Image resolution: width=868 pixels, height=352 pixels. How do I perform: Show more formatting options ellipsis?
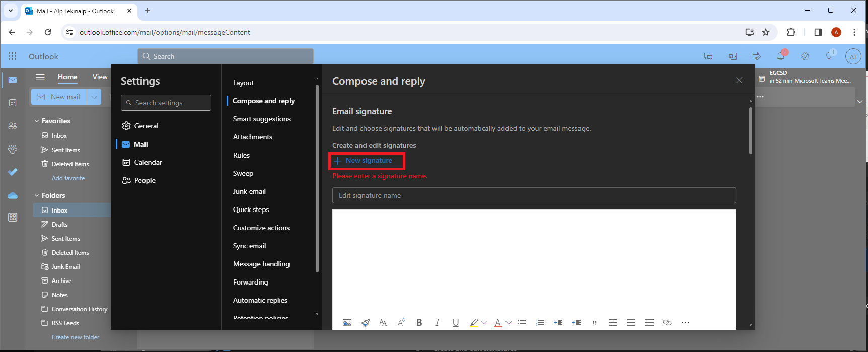click(685, 323)
